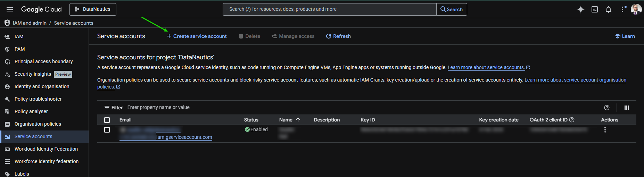This screenshot has width=644, height=177.
Task: Open Workload Identity Federation page
Action: pos(46,149)
